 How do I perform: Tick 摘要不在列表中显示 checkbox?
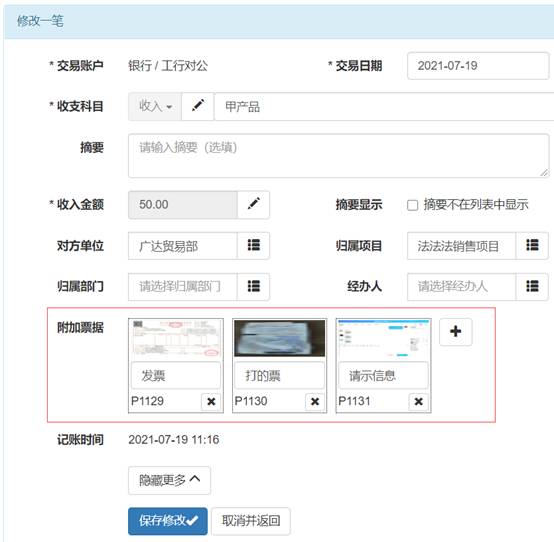pyautogui.click(x=412, y=205)
